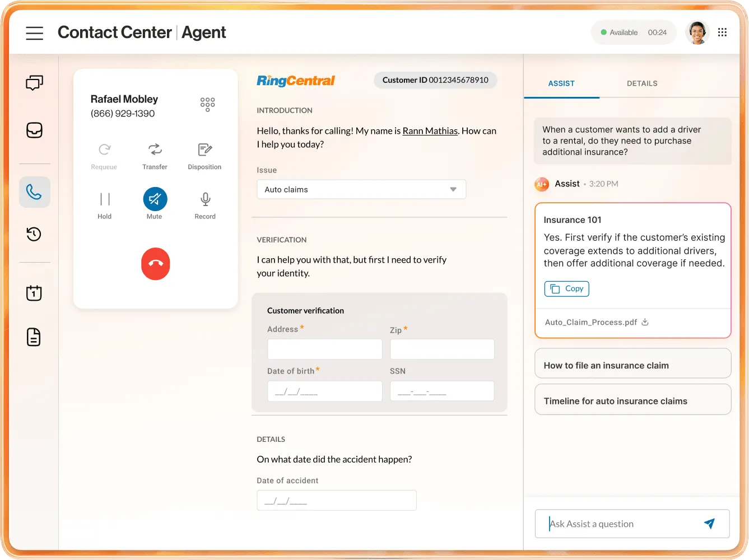749x560 pixels.
Task: Open the hamburger navigation menu
Action: [35, 33]
